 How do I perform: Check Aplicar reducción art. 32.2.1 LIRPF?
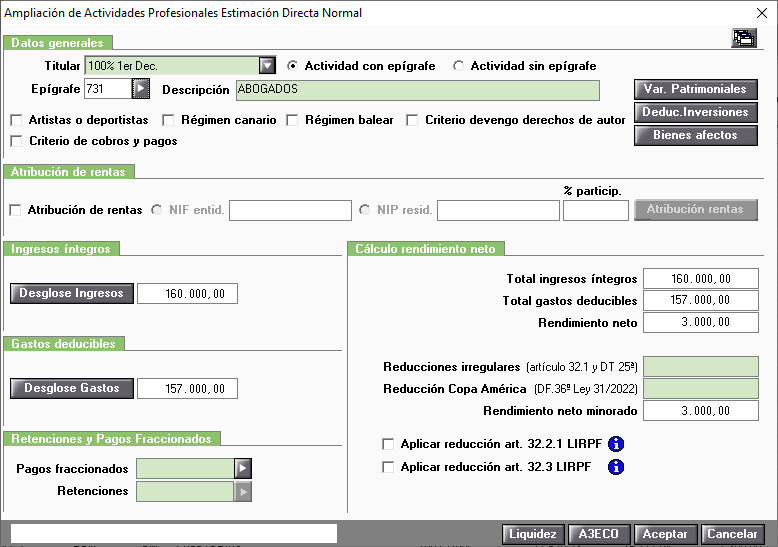tap(388, 444)
